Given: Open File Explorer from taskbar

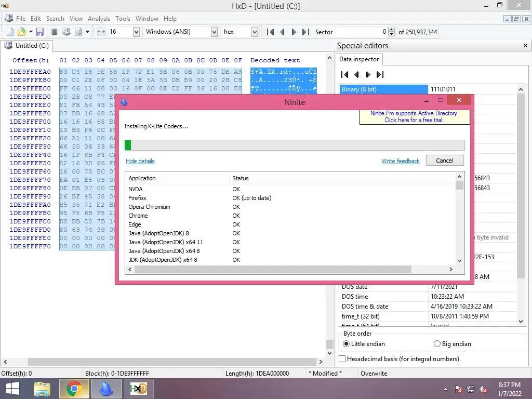Looking at the screenshot, I should (x=42, y=389).
